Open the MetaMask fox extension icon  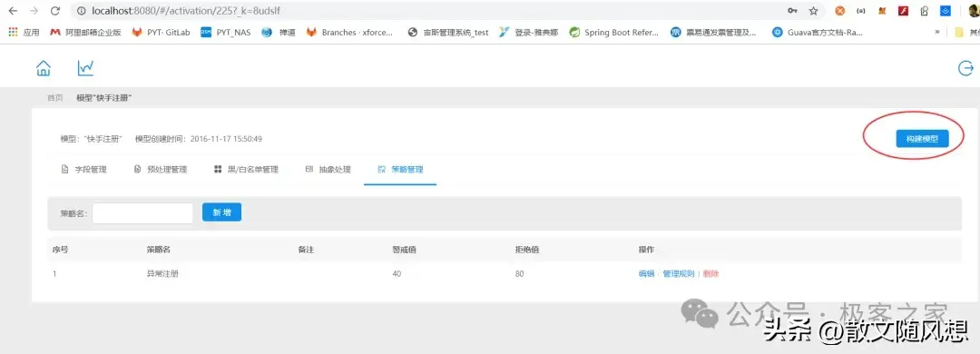(882, 11)
